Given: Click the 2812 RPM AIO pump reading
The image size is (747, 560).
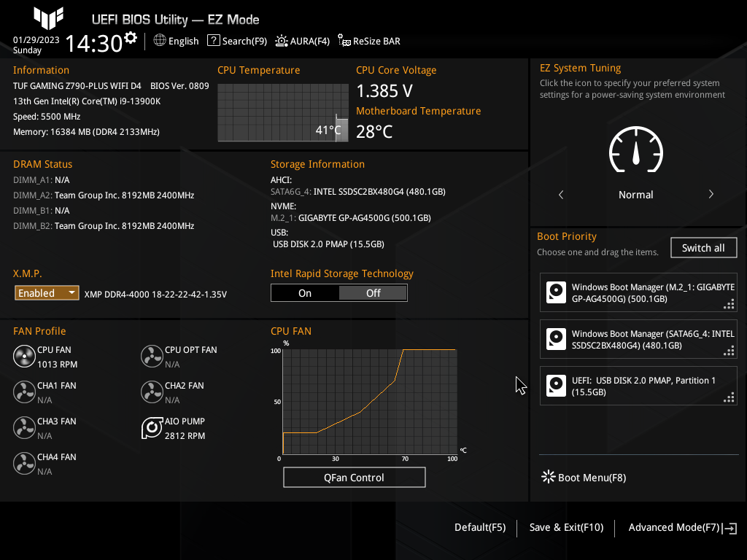Looking at the screenshot, I should [x=185, y=436].
